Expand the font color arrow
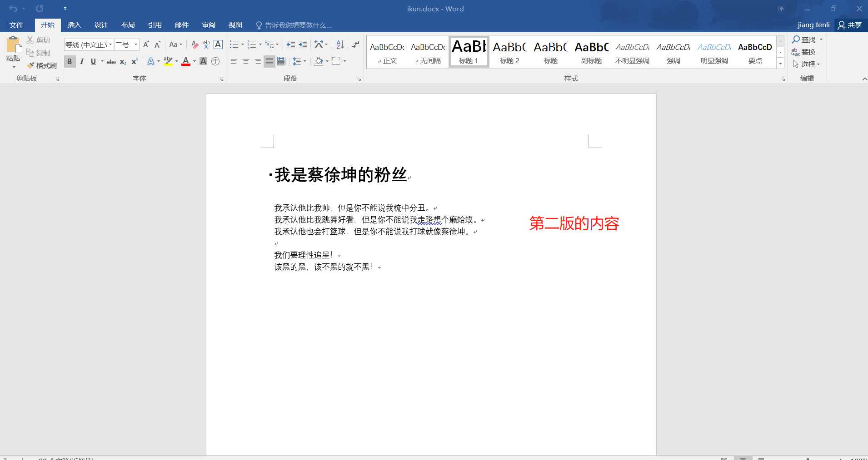Viewport: 868px width, 460px height. point(195,61)
